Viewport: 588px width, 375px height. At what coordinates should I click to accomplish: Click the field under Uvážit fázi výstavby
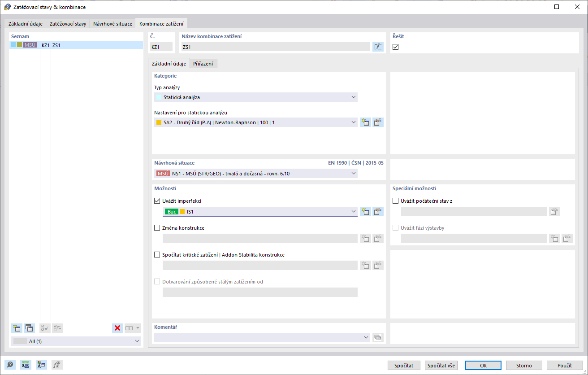[474, 239]
